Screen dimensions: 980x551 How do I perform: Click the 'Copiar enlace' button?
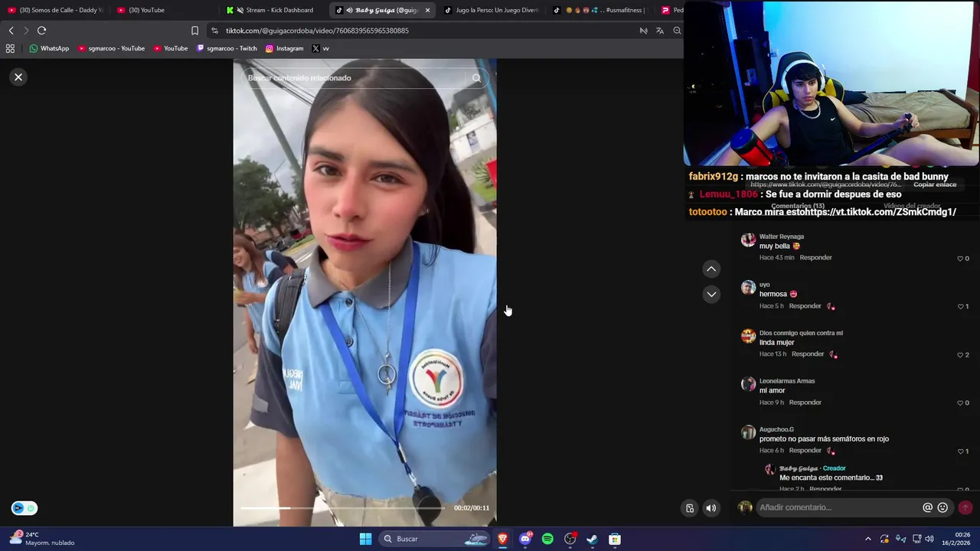coord(935,184)
